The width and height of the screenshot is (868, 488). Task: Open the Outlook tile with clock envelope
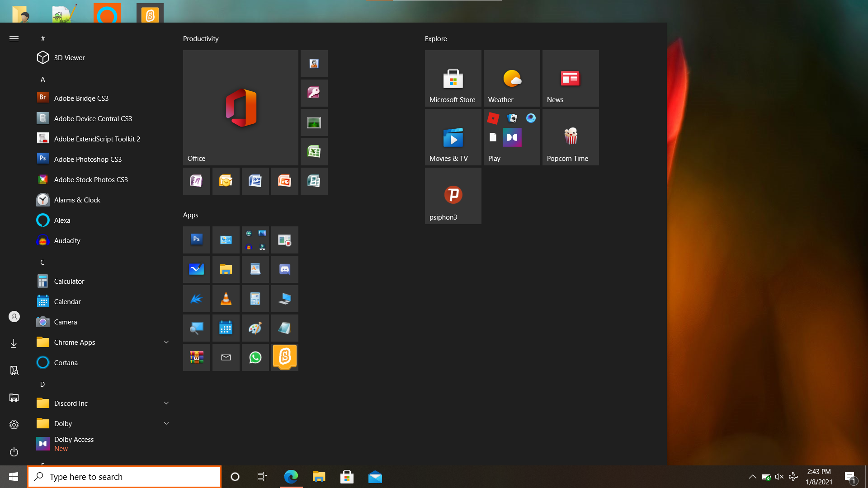click(x=226, y=181)
